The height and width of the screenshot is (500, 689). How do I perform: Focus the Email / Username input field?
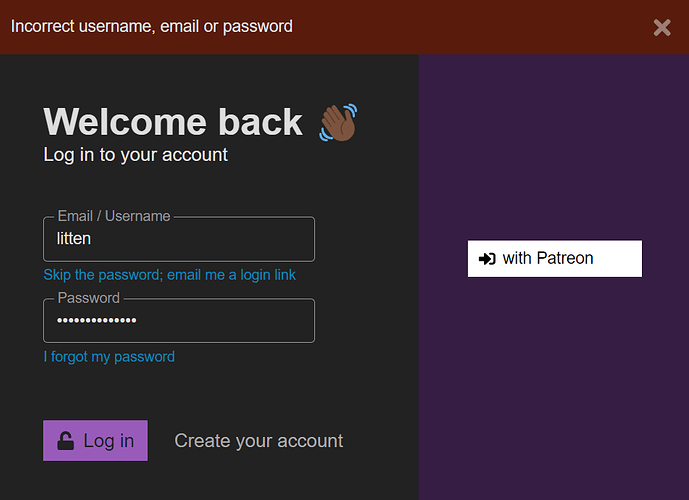(x=179, y=239)
